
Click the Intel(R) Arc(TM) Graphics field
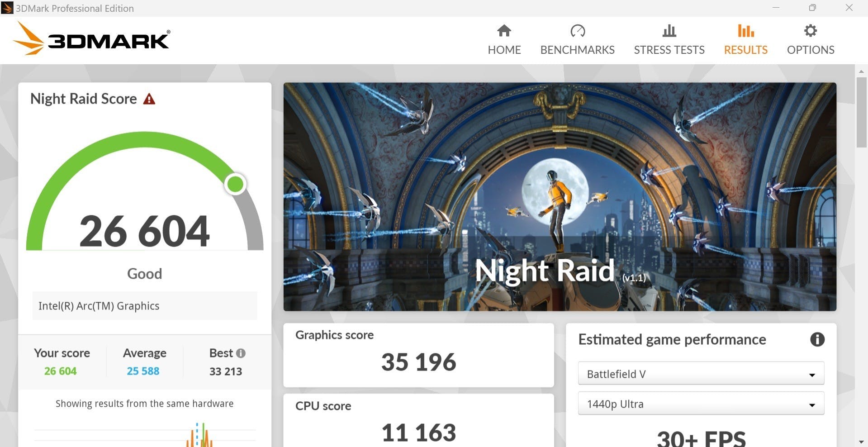tap(145, 306)
